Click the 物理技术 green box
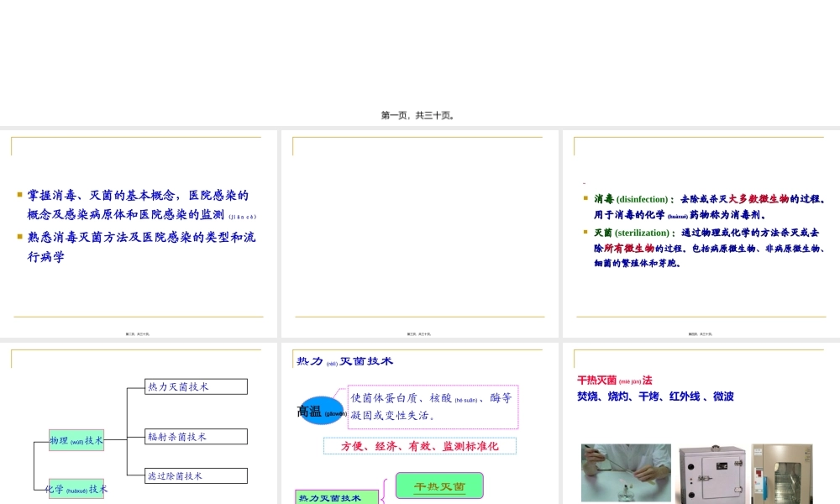The width and height of the screenshot is (840, 504). coord(76,439)
